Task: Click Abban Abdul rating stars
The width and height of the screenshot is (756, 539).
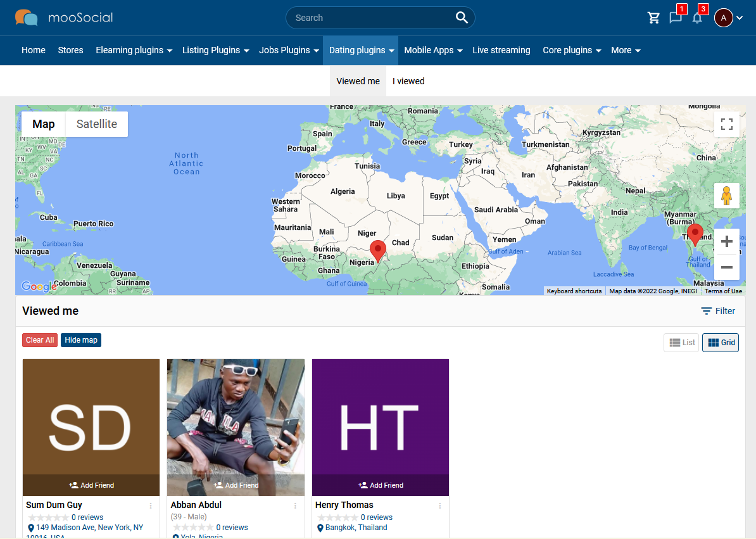Action: tap(192, 528)
